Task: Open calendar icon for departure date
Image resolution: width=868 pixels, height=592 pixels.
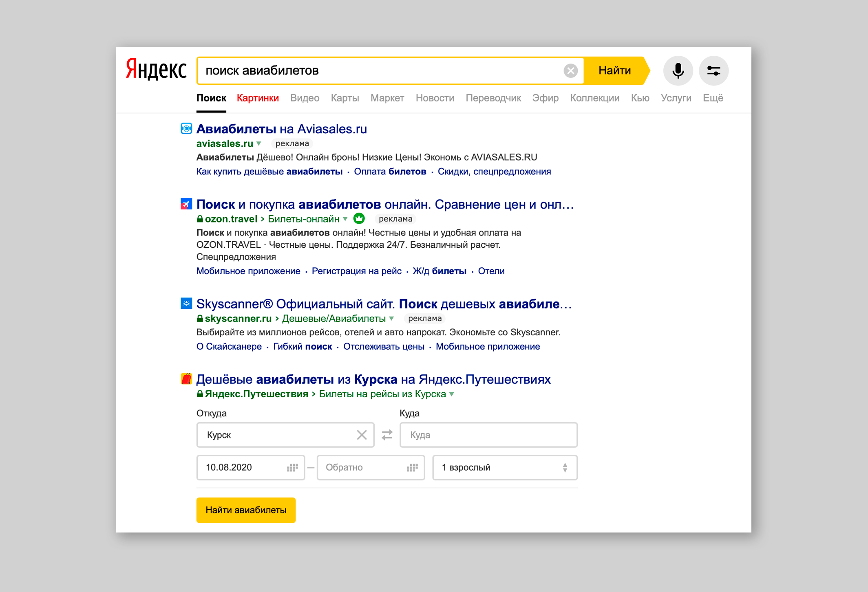Action: 292,468
